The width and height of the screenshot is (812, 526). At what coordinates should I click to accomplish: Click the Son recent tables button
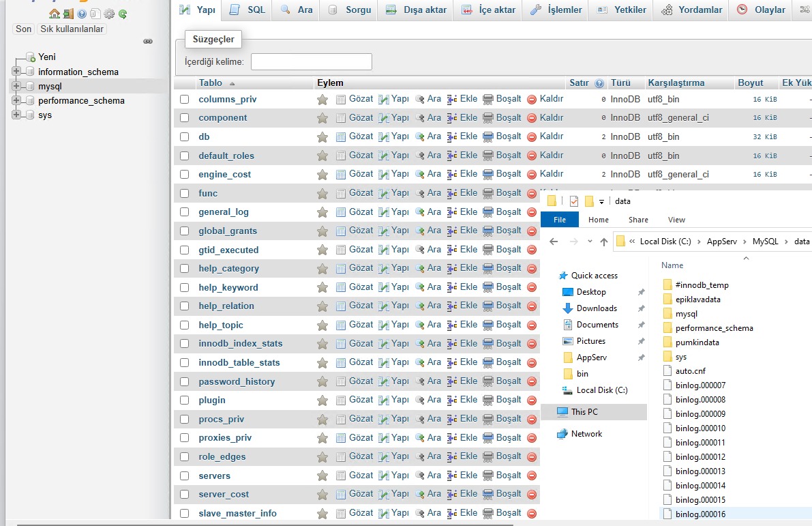[x=23, y=29]
